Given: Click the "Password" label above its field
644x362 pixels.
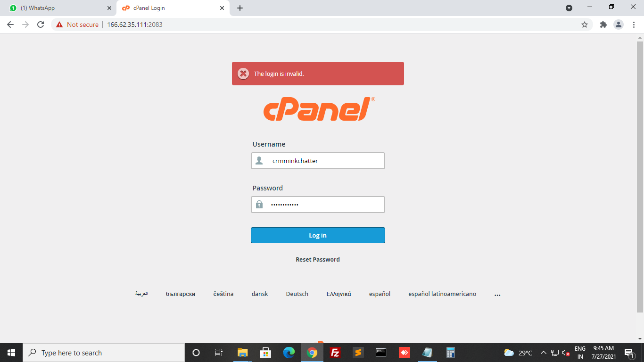Looking at the screenshot, I should point(267,188).
